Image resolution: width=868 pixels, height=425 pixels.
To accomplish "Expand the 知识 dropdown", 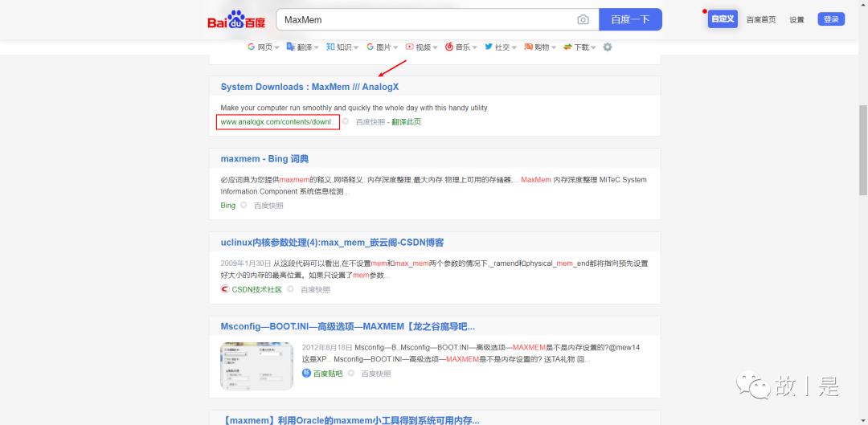I will click(356, 47).
